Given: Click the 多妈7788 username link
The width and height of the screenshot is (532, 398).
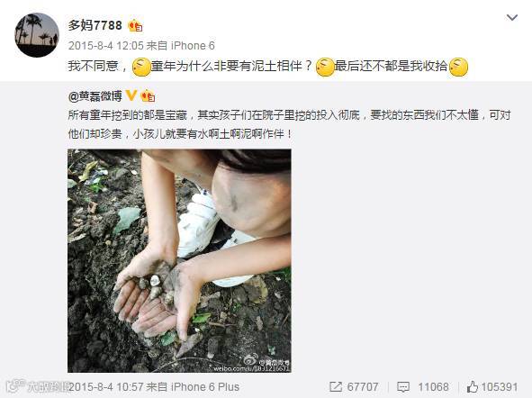Looking at the screenshot, I should (95, 25).
